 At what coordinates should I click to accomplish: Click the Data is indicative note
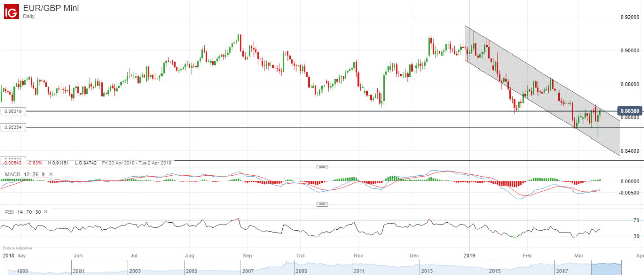pos(17,248)
